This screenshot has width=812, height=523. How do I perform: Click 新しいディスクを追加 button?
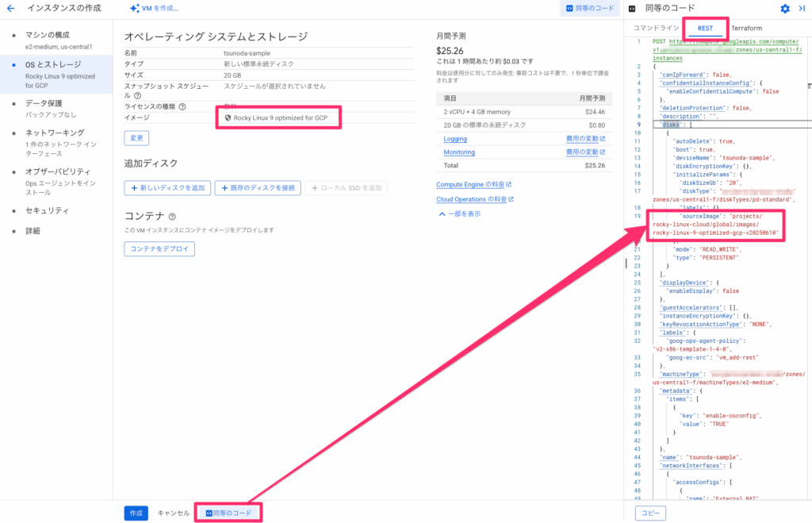pos(167,187)
